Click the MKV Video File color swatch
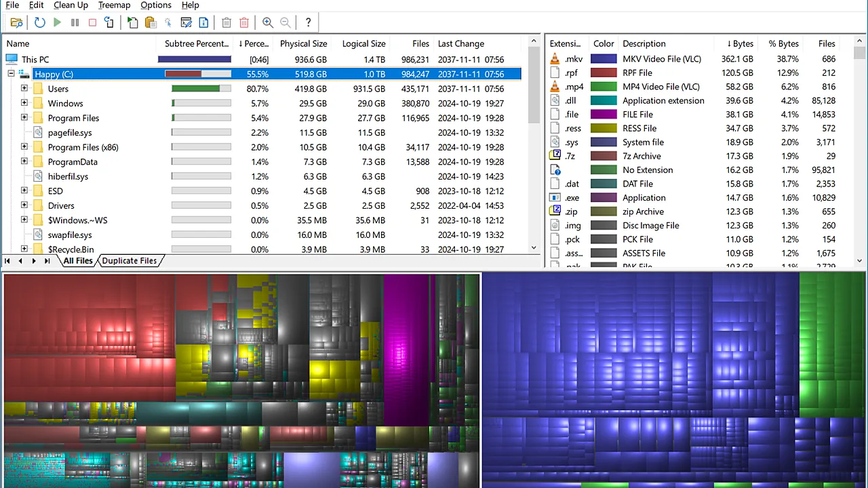Viewport: 868px width, 488px height. pyautogui.click(x=604, y=59)
